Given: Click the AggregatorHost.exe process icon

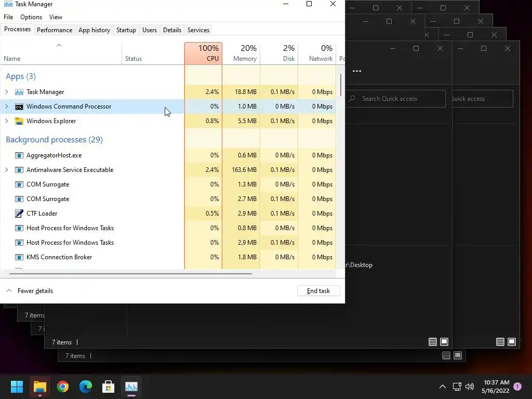Looking at the screenshot, I should point(19,155).
